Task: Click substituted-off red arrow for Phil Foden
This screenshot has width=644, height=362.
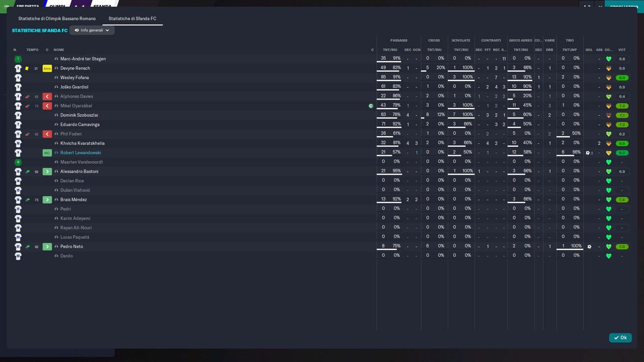Action: pos(47,134)
